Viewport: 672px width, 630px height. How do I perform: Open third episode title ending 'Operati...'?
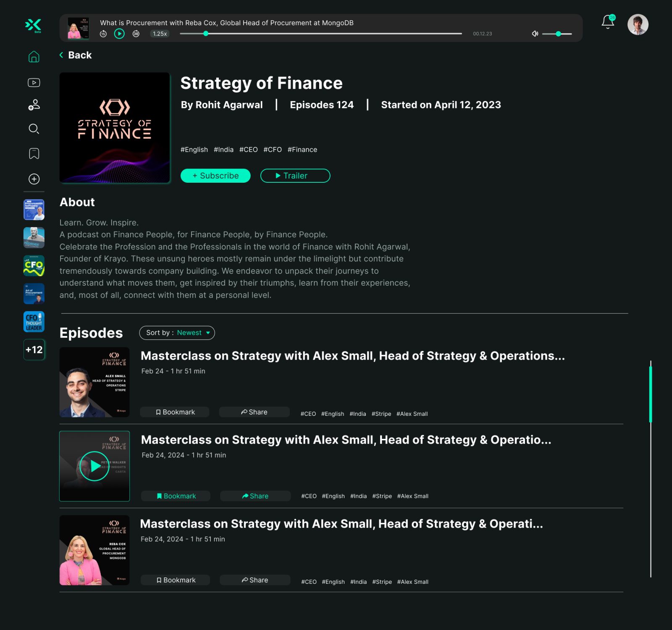341,524
